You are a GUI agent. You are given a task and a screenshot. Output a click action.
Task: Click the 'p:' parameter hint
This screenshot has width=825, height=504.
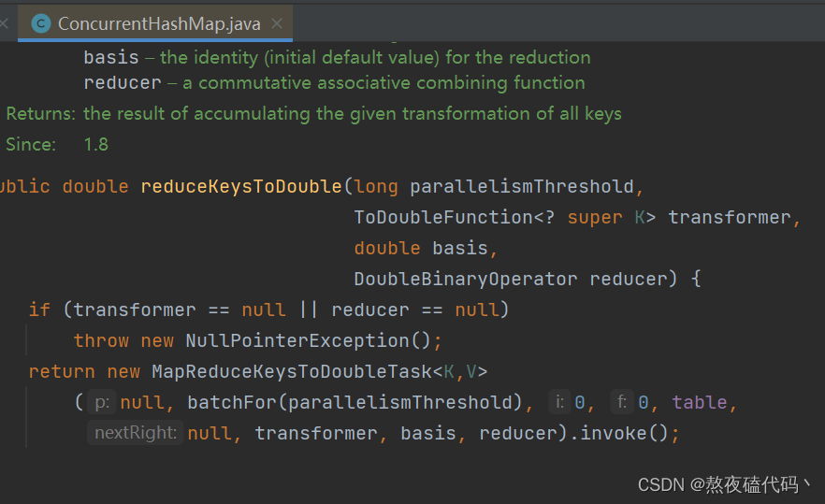[102, 402]
